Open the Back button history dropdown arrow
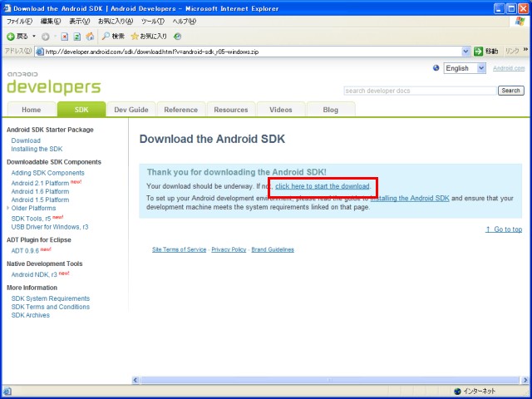This screenshot has width=532, height=399. [x=34, y=37]
